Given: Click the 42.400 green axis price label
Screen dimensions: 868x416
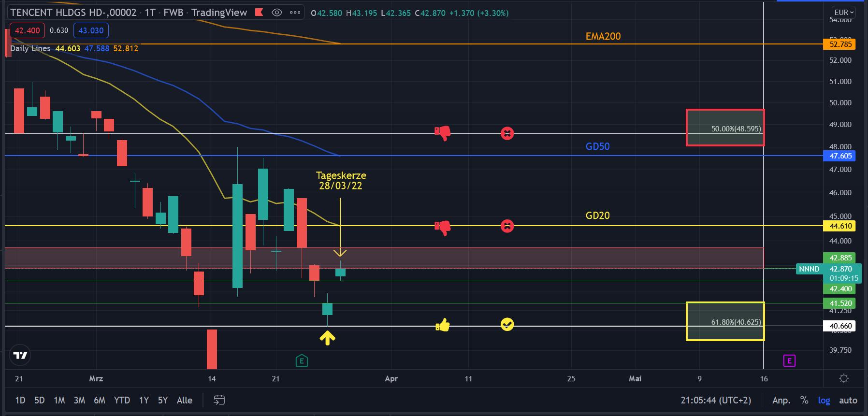Looking at the screenshot, I should [x=839, y=289].
